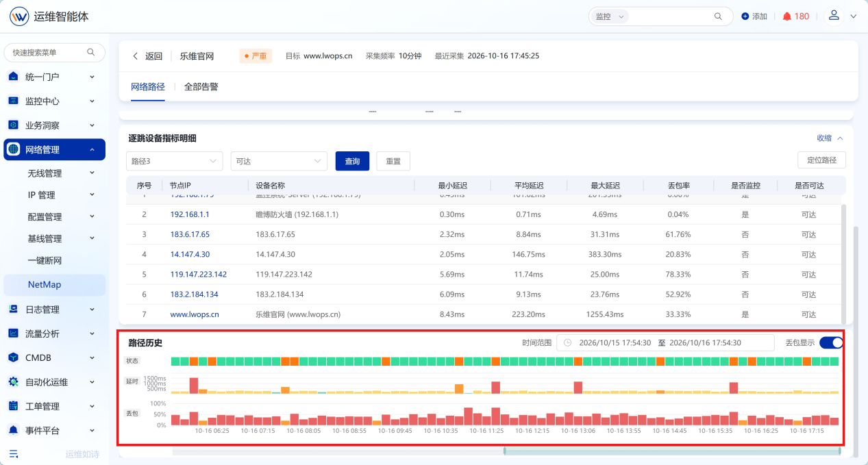Click the 定位路径 button

(x=821, y=160)
